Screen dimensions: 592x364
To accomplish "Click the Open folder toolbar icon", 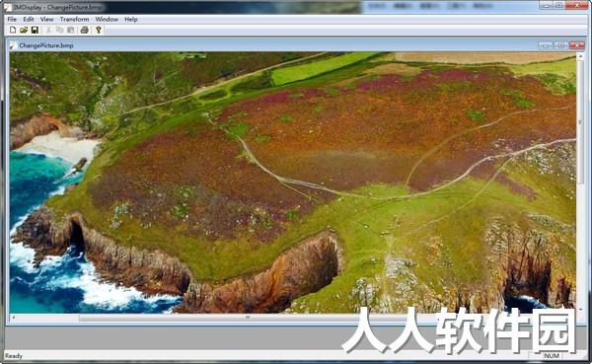I will 24,30.
